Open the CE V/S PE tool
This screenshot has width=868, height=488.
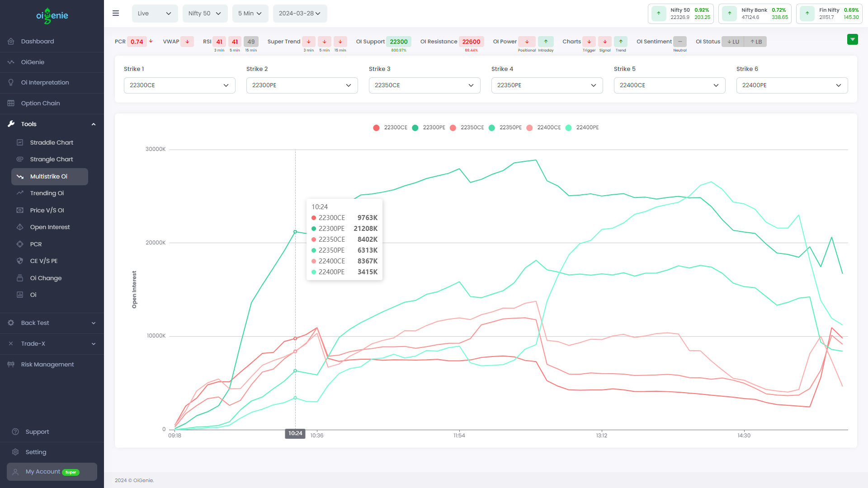(x=43, y=261)
